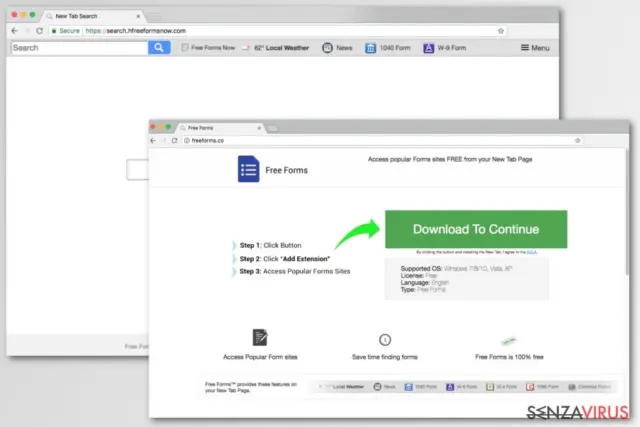Open a new tab in the Free Forms window

pos(273,129)
